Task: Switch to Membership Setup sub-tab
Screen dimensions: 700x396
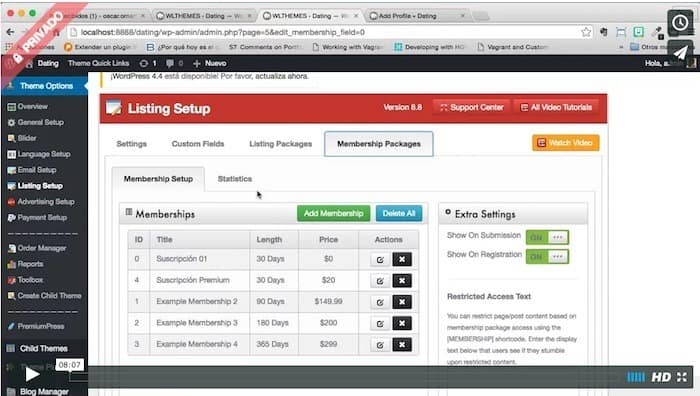Action: tap(158, 179)
